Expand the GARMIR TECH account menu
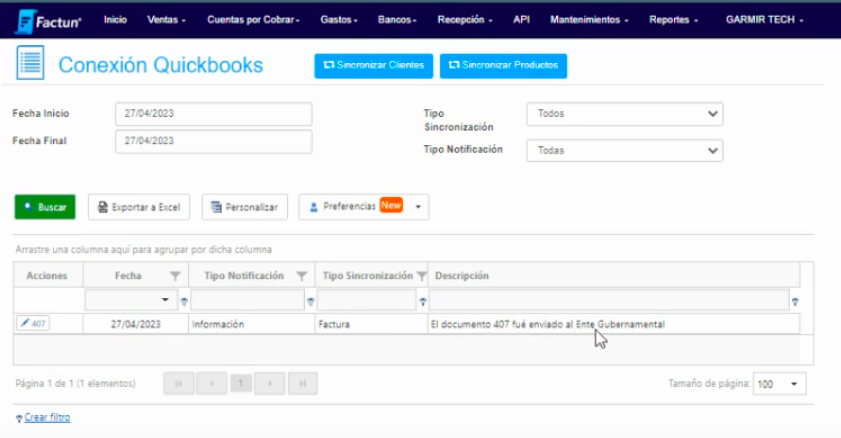The image size is (841, 438). pos(764,20)
